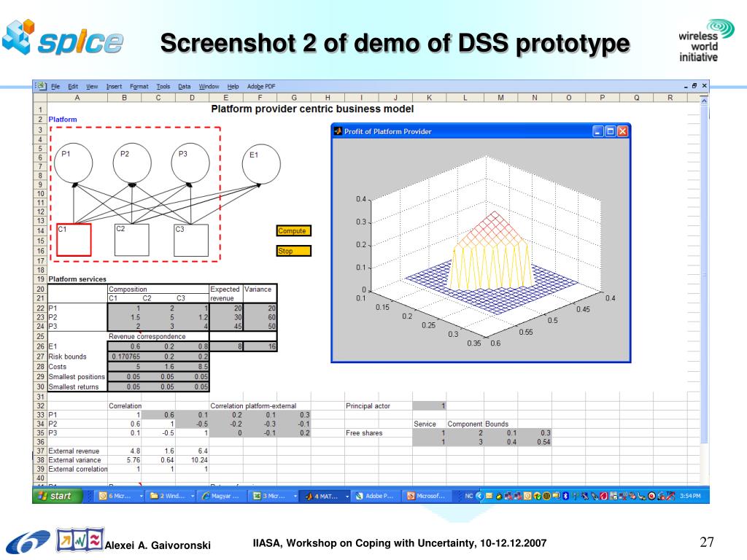
Task: Click the taskbar clock showing 3:54 PM
Action: pos(690,496)
